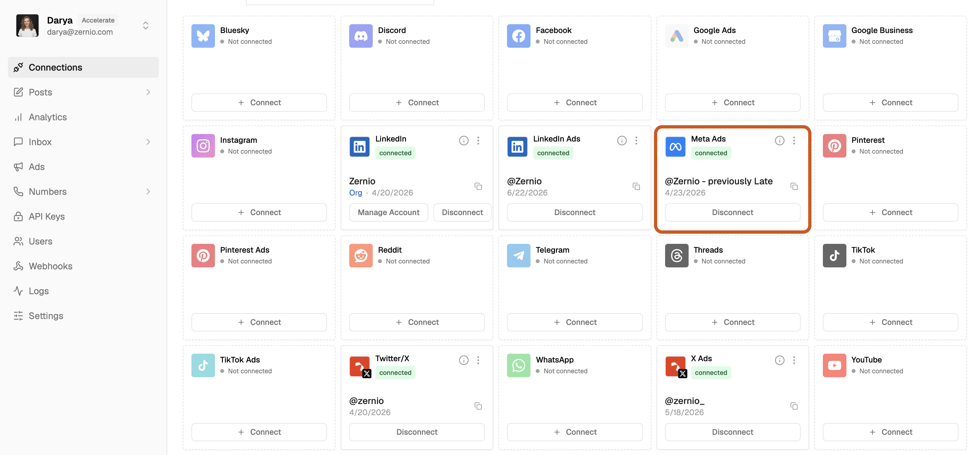The width and height of the screenshot is (980, 455).
Task: Click the WhatsApp logo icon
Action: coord(518,365)
